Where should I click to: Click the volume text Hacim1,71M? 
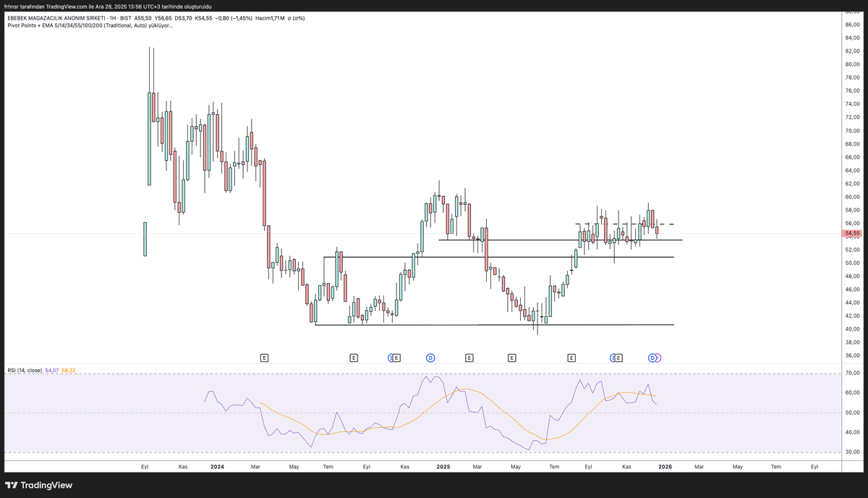270,18
